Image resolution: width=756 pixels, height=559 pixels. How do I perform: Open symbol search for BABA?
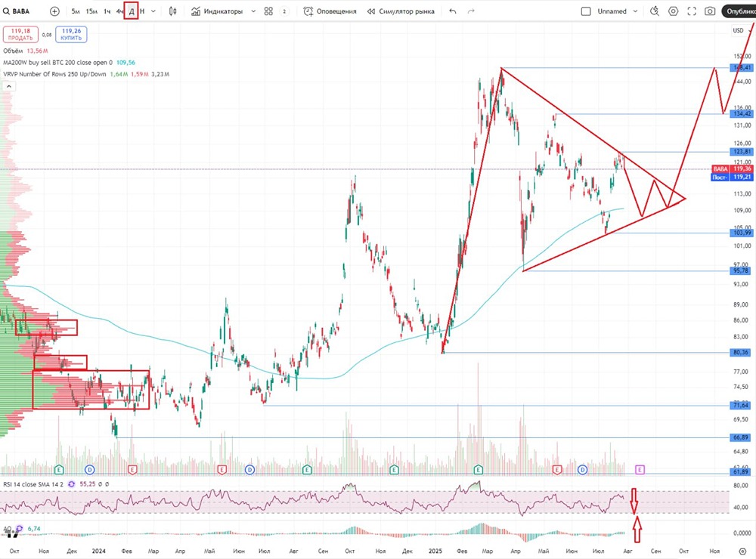(17, 11)
